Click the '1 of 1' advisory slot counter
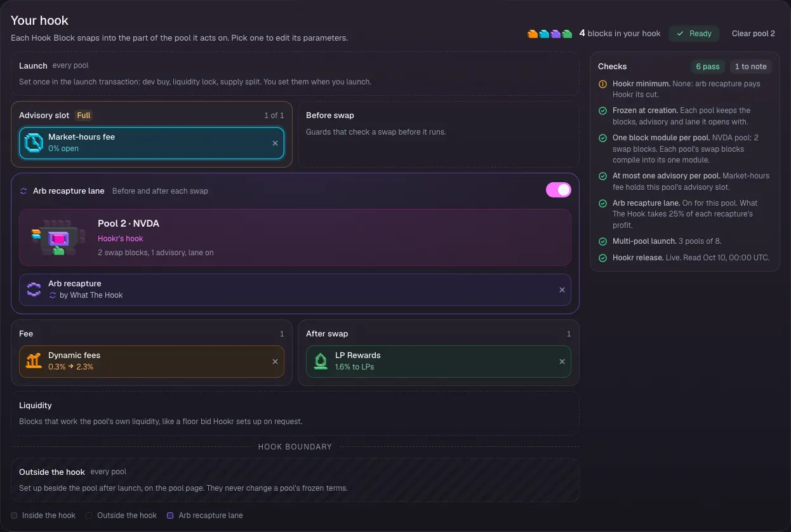The image size is (791, 532). pos(274,116)
